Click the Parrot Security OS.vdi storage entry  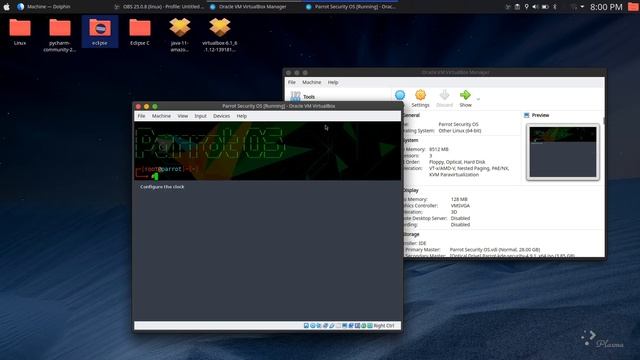(495, 249)
